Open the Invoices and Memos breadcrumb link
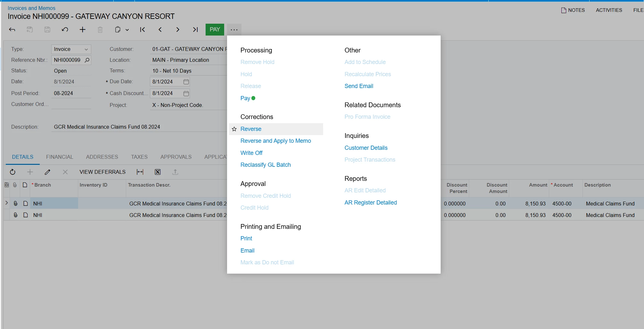The width and height of the screenshot is (644, 329). 31,8
